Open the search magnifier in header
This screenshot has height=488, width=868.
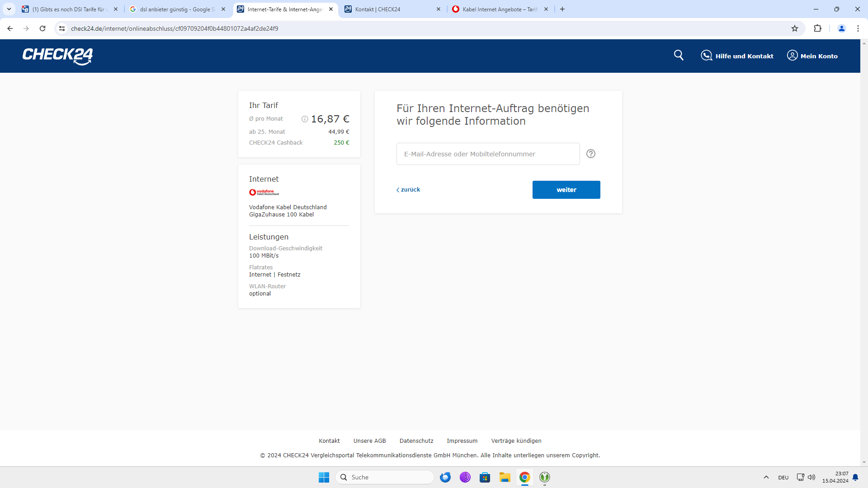(x=679, y=55)
